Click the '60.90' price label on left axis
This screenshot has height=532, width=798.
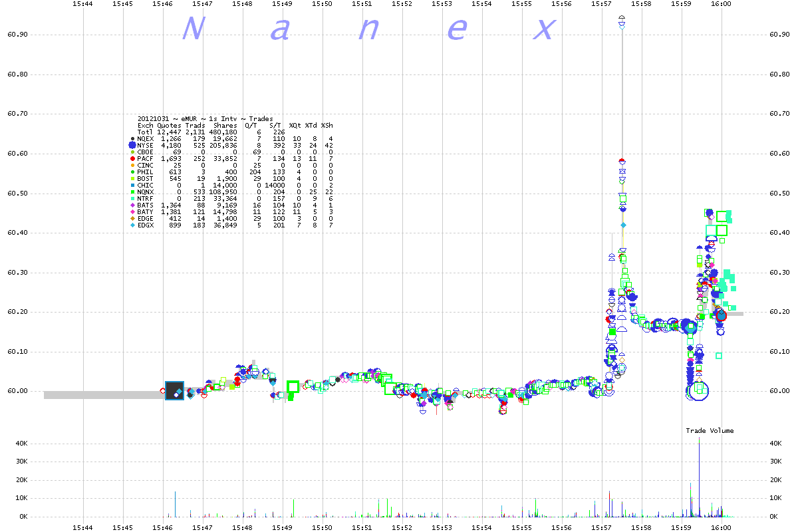click(x=17, y=35)
